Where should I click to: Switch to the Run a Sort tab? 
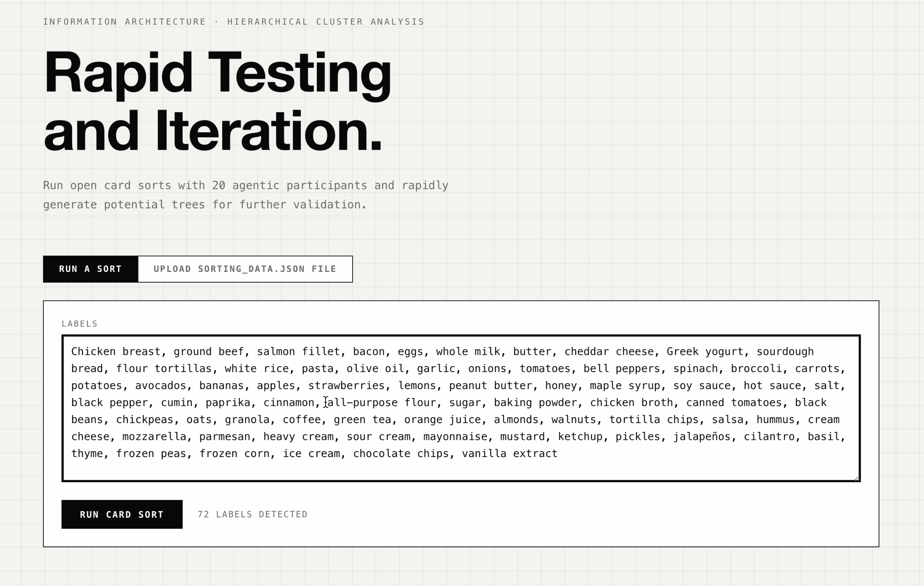[x=91, y=269]
